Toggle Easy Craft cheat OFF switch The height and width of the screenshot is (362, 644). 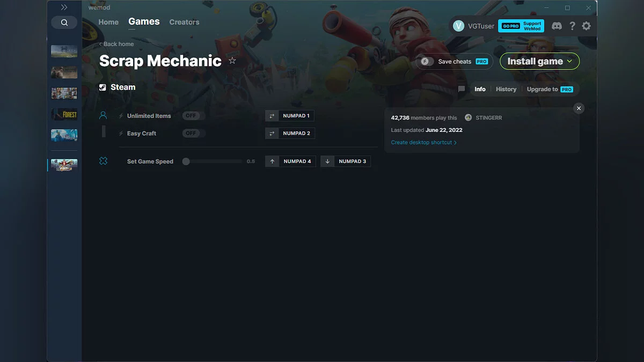pyautogui.click(x=191, y=133)
